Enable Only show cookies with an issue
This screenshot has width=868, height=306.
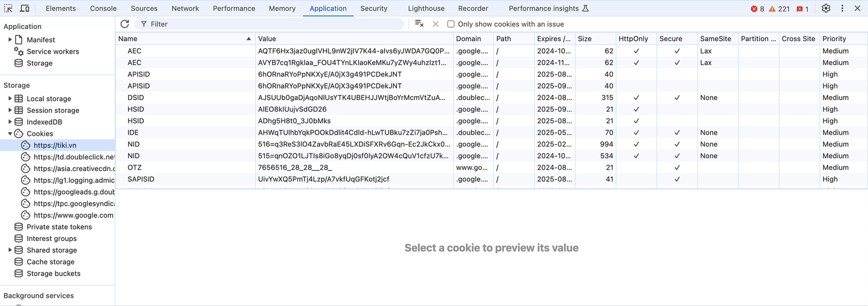tap(451, 24)
